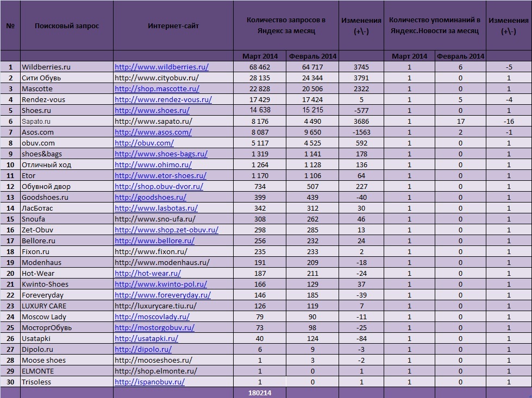
Task: Open the www.asos.com link
Action: [153, 132]
